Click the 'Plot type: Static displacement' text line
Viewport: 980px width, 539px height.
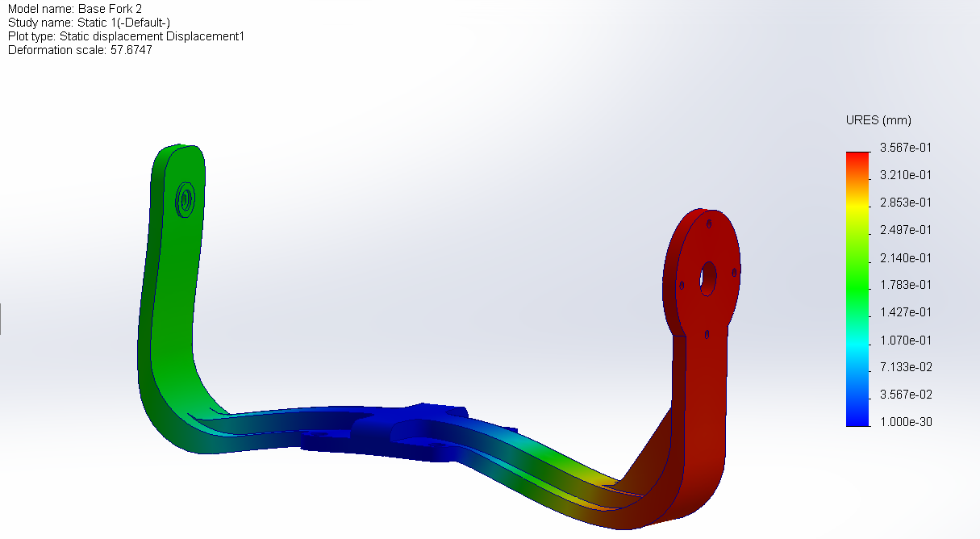[126, 36]
